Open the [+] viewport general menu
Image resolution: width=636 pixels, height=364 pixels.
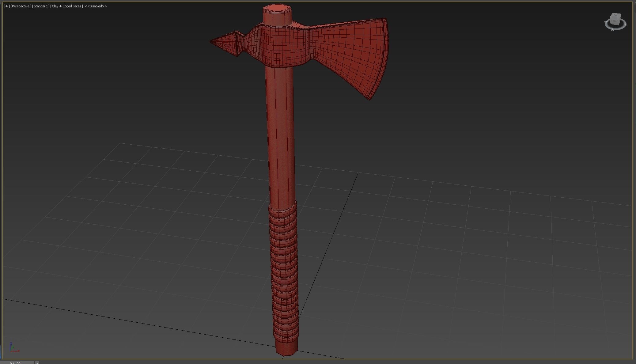point(6,6)
